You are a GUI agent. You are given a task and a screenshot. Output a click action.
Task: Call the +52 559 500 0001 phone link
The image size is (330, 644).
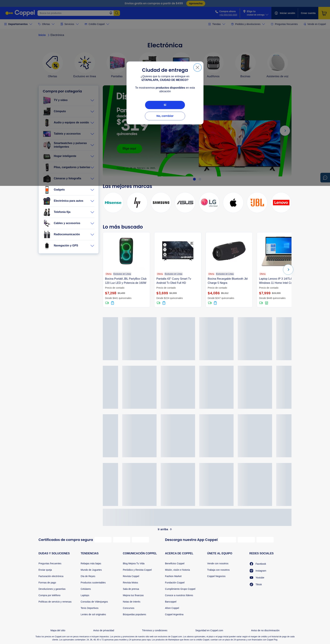228,15
